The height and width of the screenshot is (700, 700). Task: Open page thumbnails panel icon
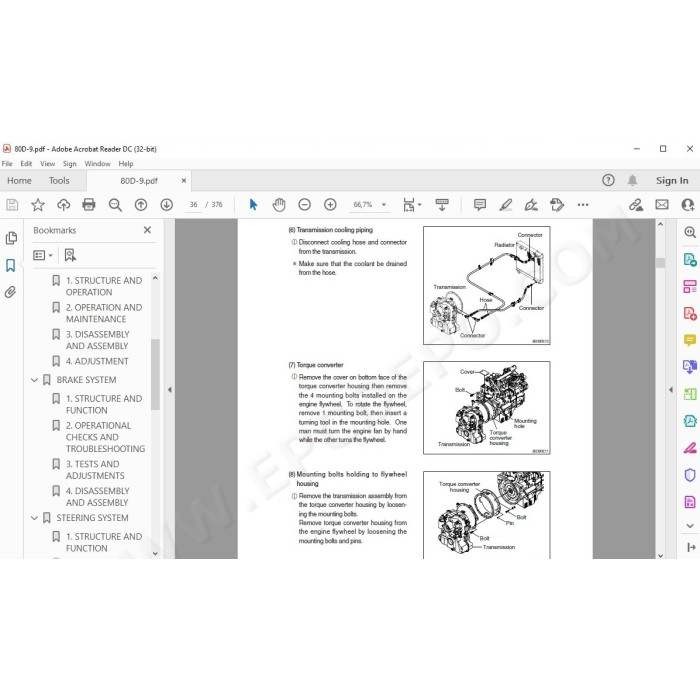pos(11,238)
